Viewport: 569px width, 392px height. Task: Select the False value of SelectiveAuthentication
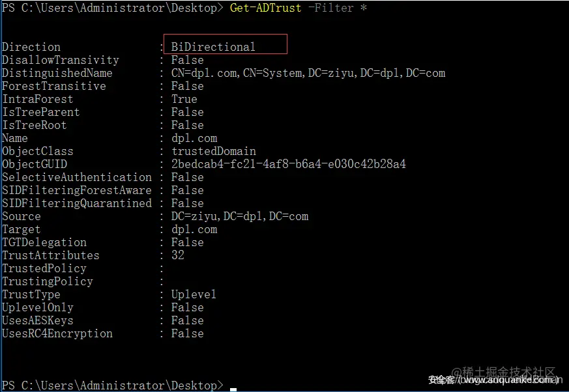pyautogui.click(x=187, y=177)
